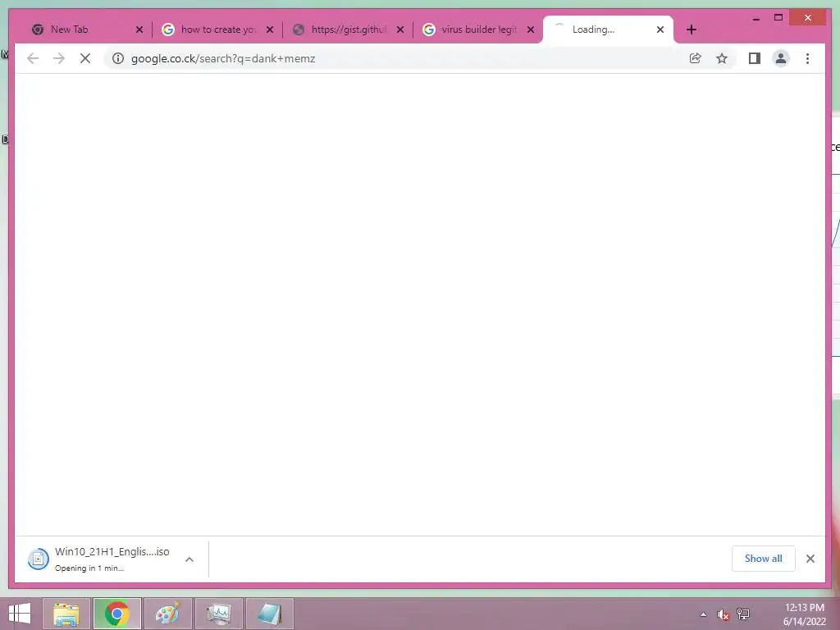The width and height of the screenshot is (840, 630).
Task: Open the Windows Start menu
Action: pyautogui.click(x=20, y=614)
